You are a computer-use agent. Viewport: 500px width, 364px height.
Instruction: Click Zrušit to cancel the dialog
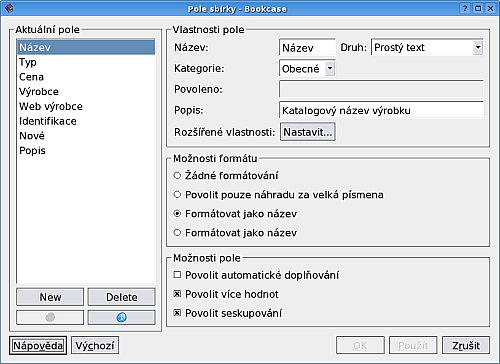pos(466,345)
